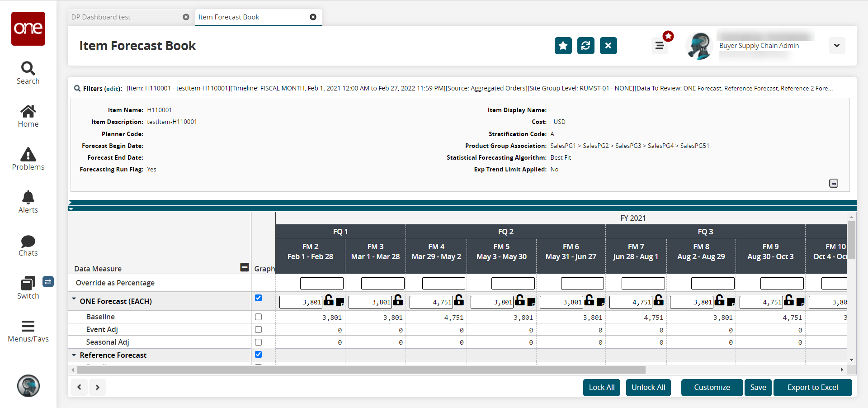The image size is (868, 408).
Task: Check the Seasonal Adj graph checkbox
Action: point(258,342)
